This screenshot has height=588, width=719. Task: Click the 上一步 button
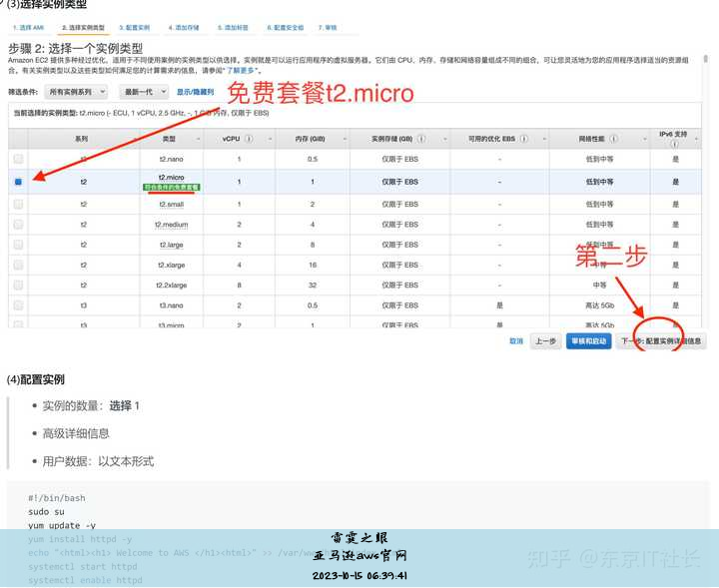click(x=545, y=341)
